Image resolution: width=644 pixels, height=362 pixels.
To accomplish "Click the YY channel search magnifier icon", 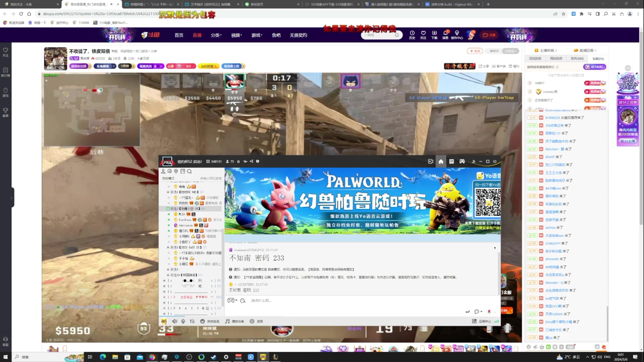I will pos(190,171).
